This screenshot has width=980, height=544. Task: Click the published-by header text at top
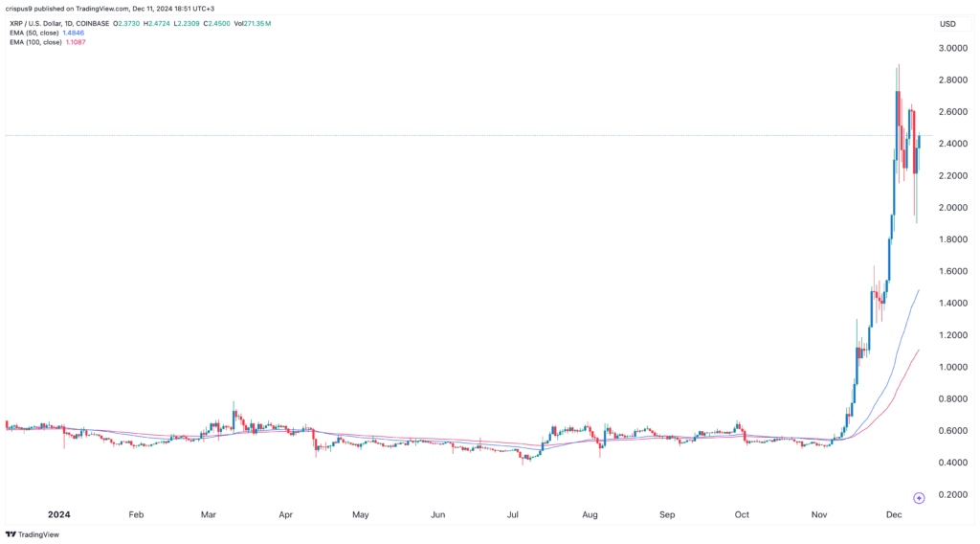tap(110, 9)
